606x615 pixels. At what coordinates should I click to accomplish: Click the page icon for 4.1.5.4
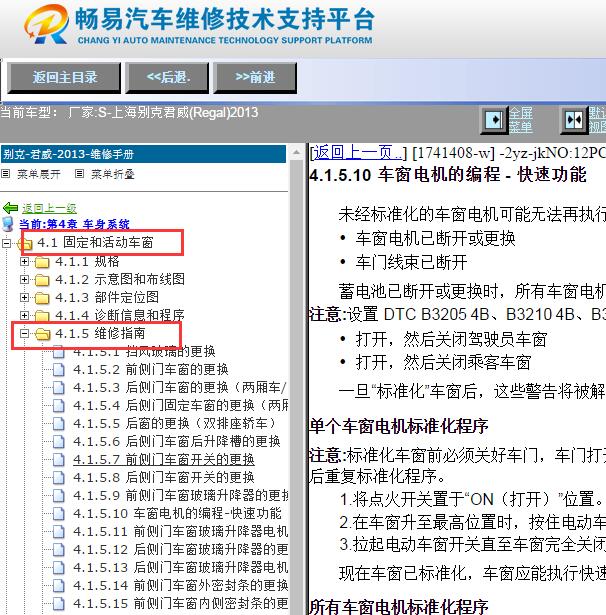pos(59,406)
